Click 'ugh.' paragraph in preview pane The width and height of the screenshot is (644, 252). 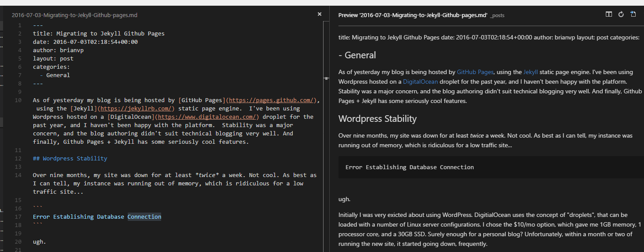pyautogui.click(x=345, y=199)
